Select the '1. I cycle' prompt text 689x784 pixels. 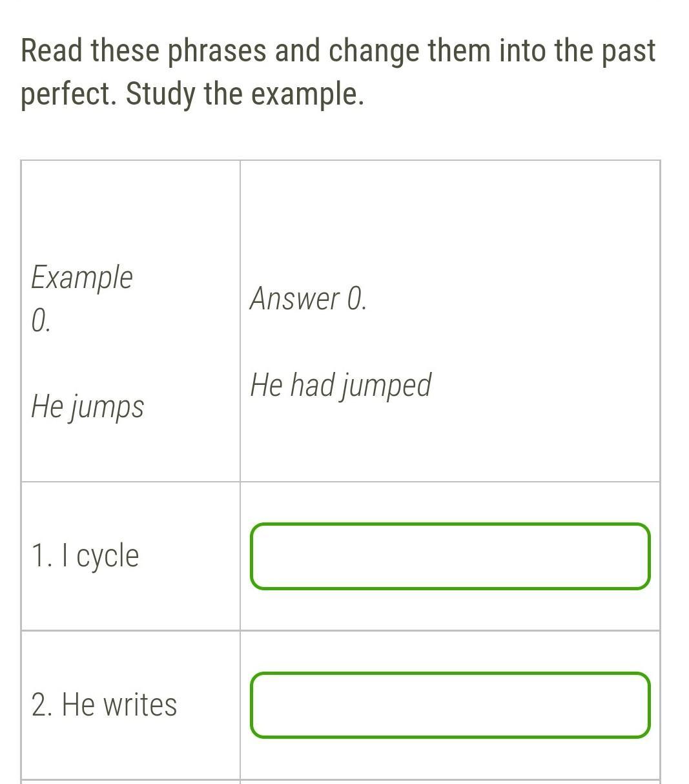(x=85, y=556)
